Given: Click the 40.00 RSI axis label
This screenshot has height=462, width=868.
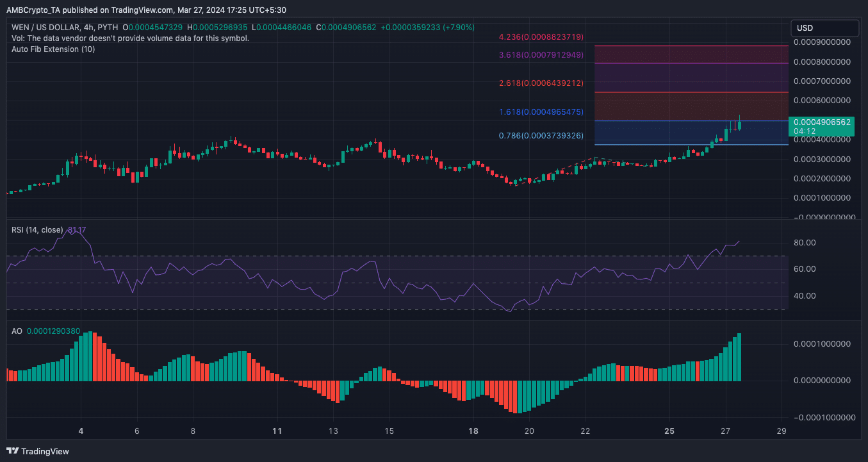Looking at the screenshot, I should [805, 296].
